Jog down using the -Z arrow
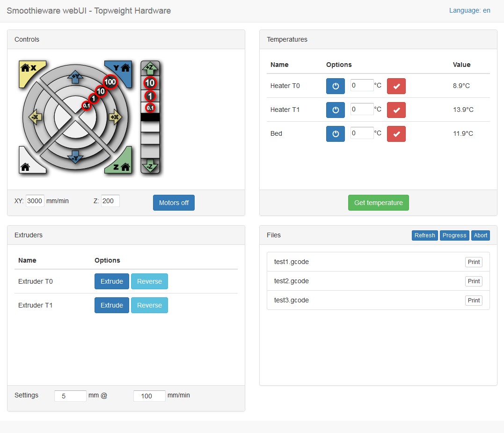 coord(150,166)
